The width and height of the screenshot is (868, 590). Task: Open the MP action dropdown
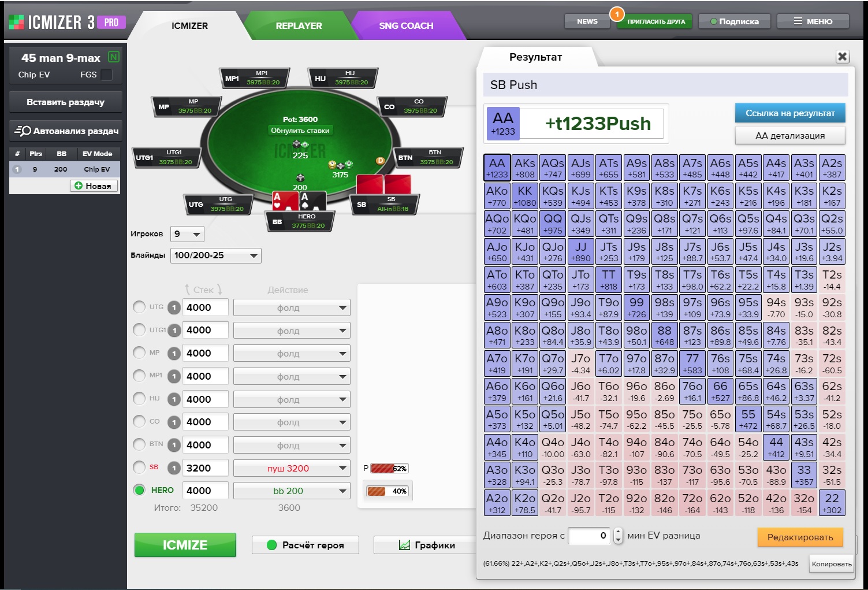[x=292, y=354]
